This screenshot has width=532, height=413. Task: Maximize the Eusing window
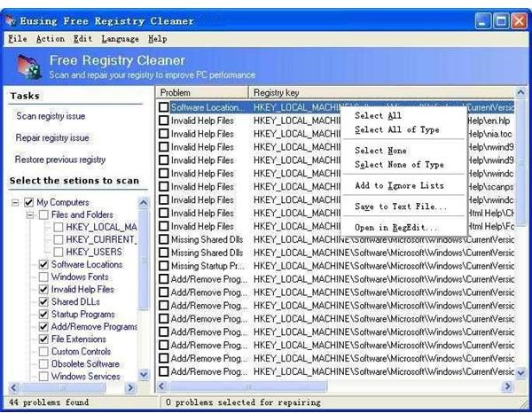[501, 21]
